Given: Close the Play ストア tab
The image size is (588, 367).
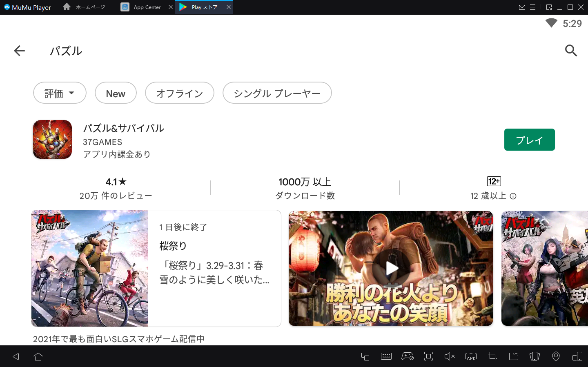Looking at the screenshot, I should [229, 7].
